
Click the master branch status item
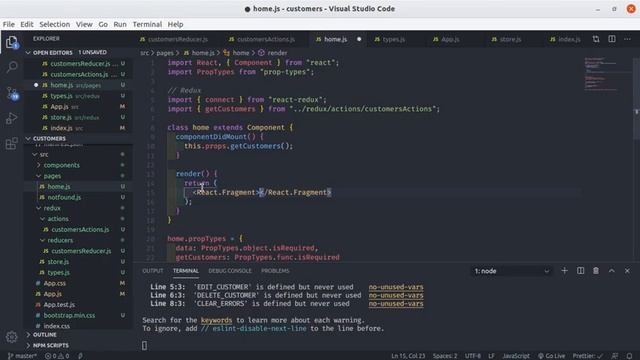click(22, 356)
